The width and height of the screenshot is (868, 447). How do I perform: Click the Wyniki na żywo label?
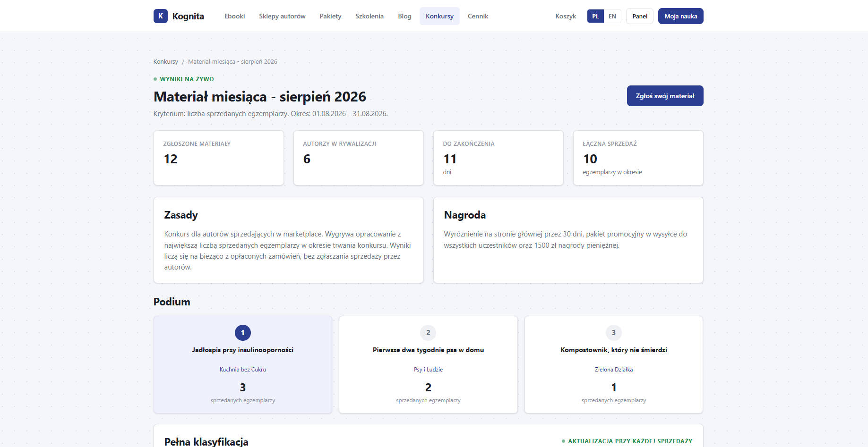point(187,79)
